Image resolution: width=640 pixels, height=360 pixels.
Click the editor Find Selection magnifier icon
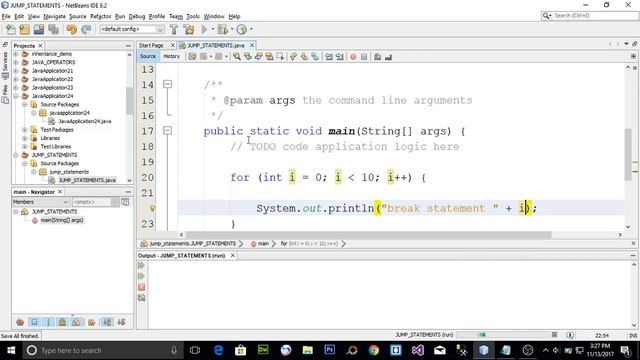point(237,57)
